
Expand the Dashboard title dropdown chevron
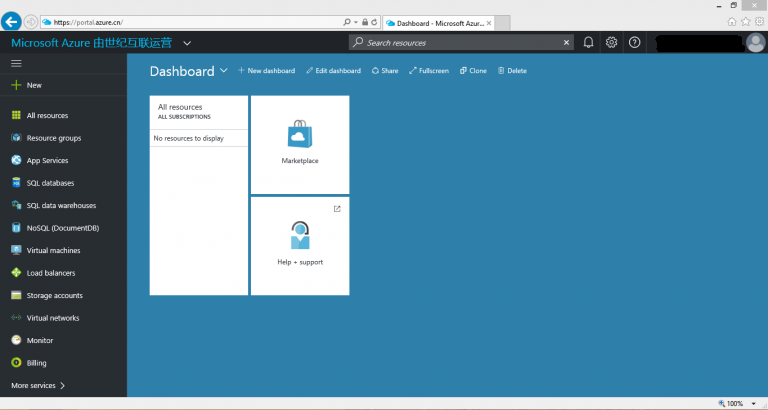pos(224,71)
